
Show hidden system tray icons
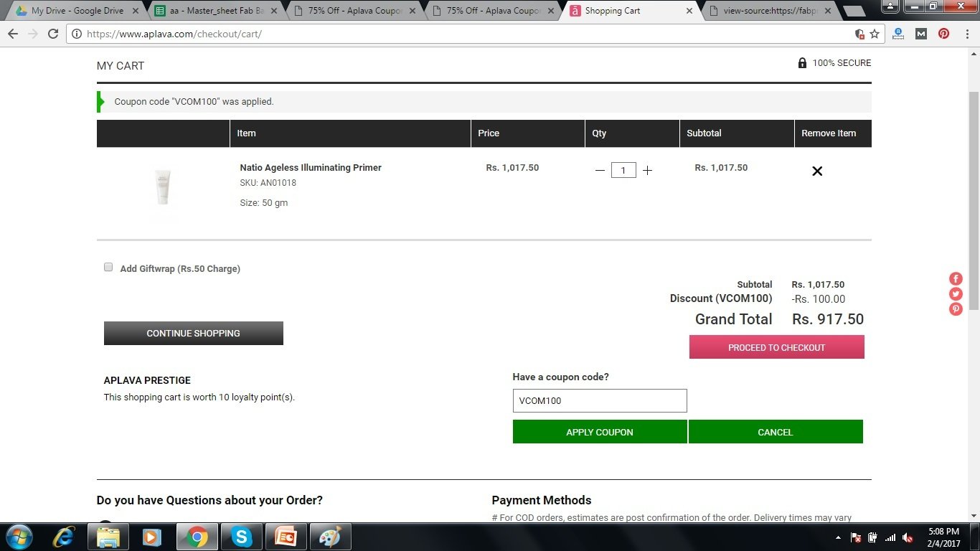[838, 537]
